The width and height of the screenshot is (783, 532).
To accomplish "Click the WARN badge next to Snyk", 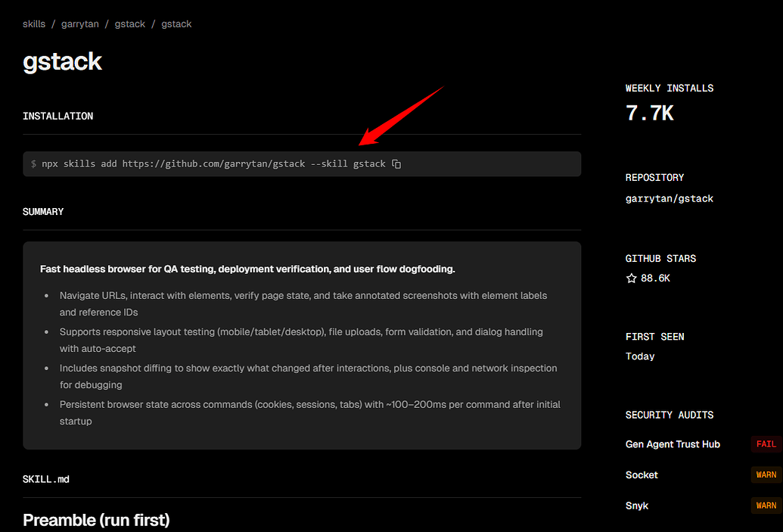I will click(766, 506).
